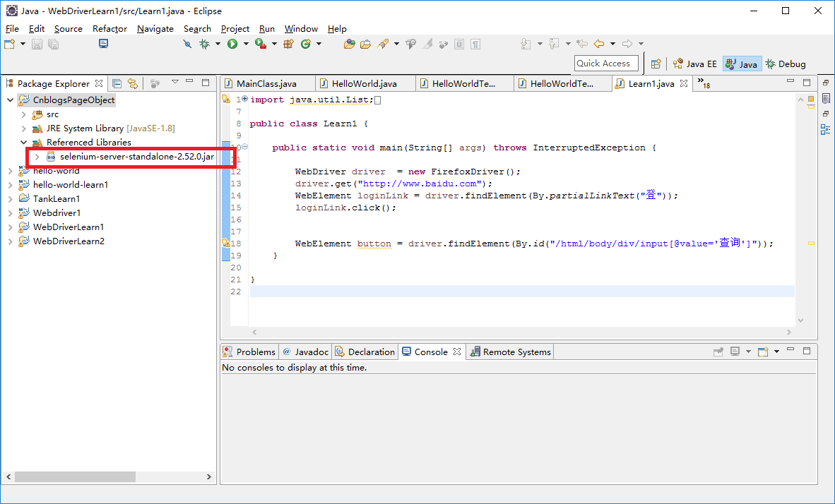This screenshot has height=504, width=835.
Task: Launch Debug with the bug icon
Action: (204, 44)
